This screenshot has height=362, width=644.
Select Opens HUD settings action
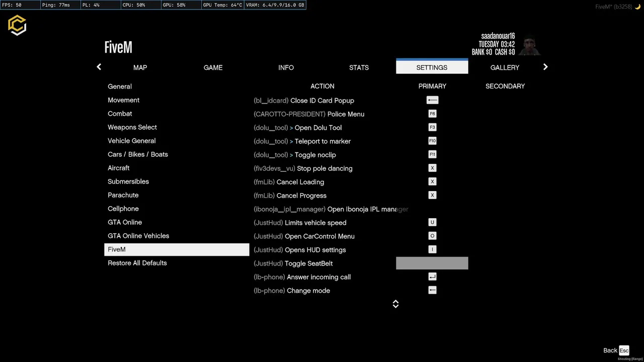[x=300, y=250]
